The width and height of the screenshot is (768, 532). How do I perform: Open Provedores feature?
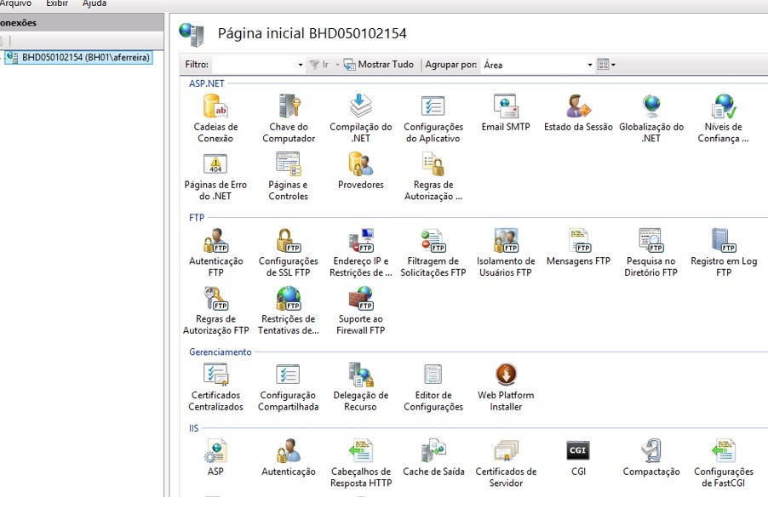pyautogui.click(x=361, y=171)
